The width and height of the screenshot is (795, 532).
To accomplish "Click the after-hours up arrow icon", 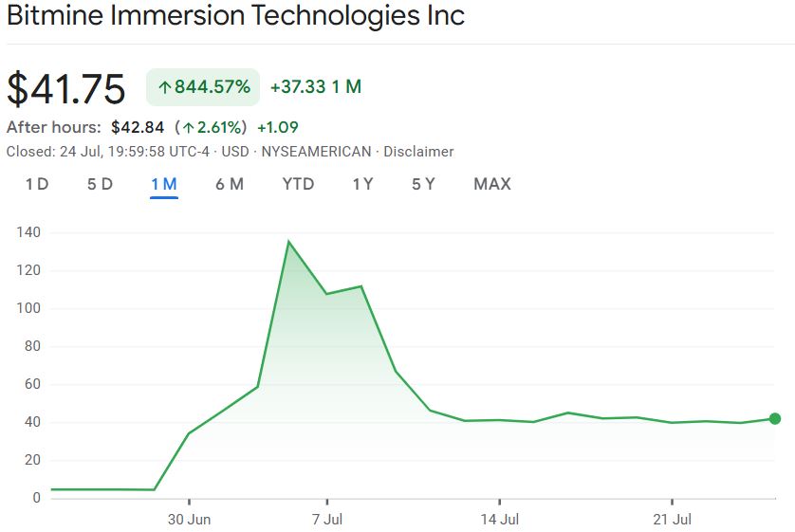I will coord(190,127).
